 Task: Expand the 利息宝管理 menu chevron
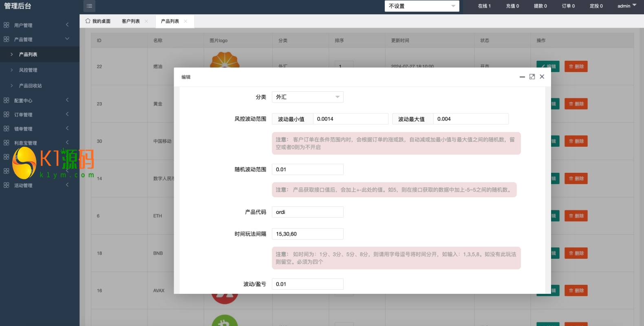(x=67, y=142)
